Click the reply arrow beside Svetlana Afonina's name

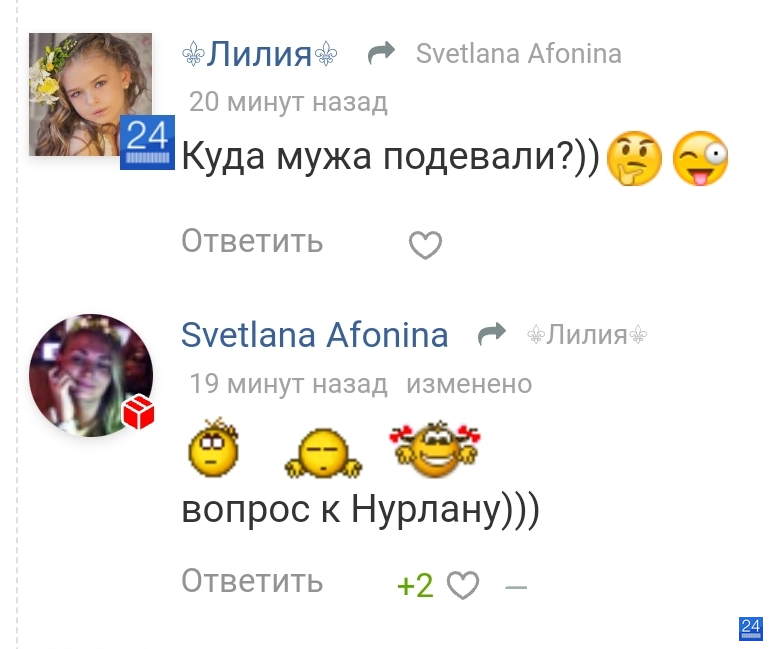coord(492,334)
